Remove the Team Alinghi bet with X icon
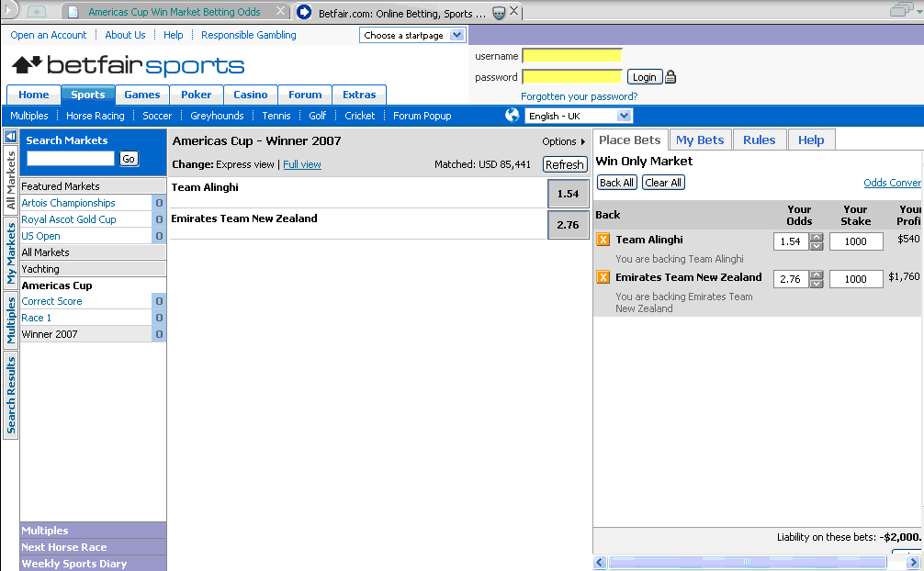Image resolution: width=924 pixels, height=571 pixels. (x=603, y=241)
